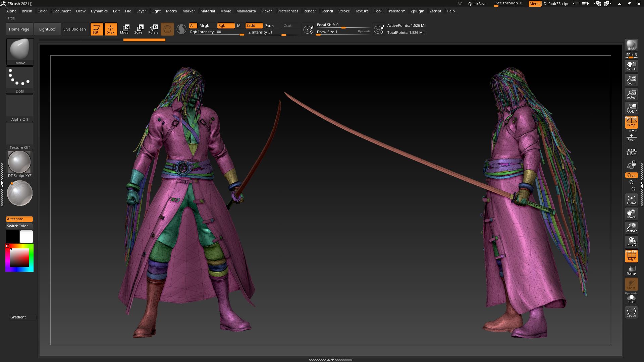Activate the Draw mode button
This screenshot has width=644, height=362.
point(111,29)
